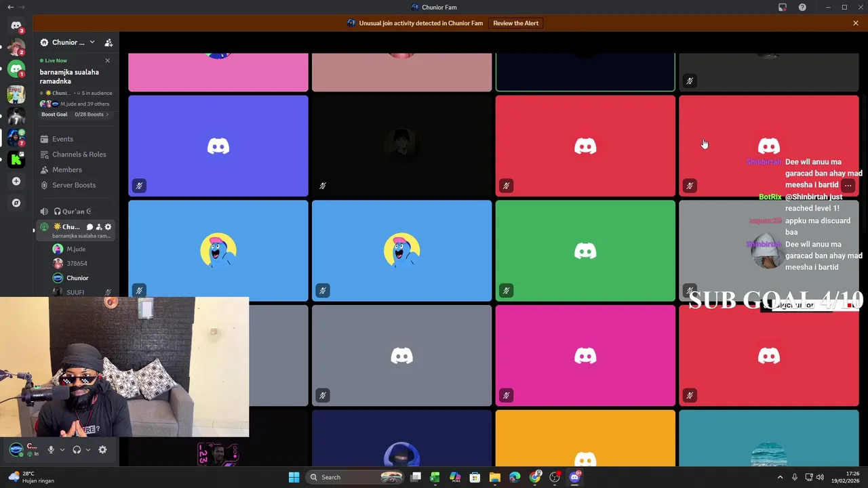Open Discord direct messages home
The width and height of the screenshot is (868, 488).
[x=16, y=26]
